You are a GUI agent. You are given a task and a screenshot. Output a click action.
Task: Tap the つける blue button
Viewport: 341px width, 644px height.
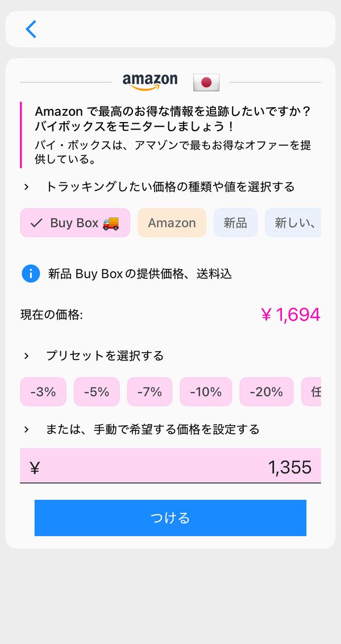170,518
